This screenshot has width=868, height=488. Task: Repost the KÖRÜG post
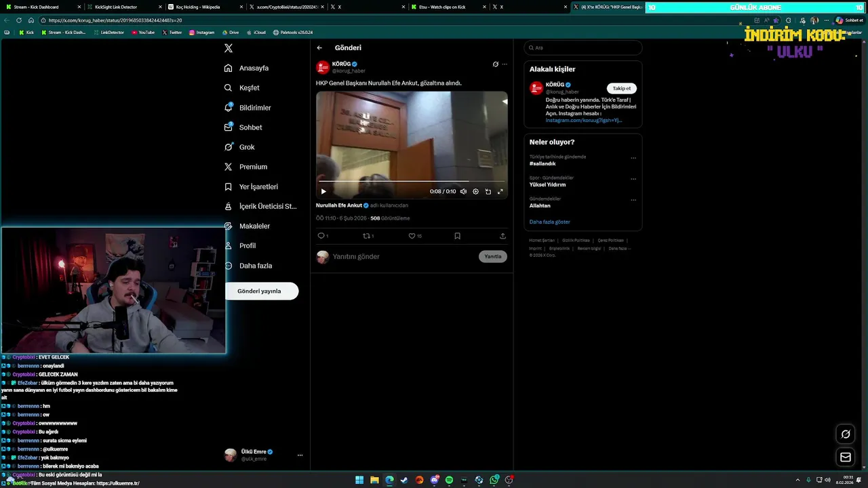coord(367,236)
